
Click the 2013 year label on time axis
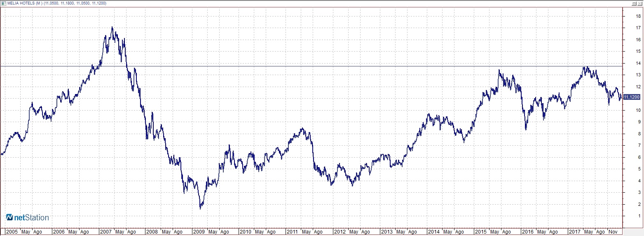pyautogui.click(x=386, y=232)
